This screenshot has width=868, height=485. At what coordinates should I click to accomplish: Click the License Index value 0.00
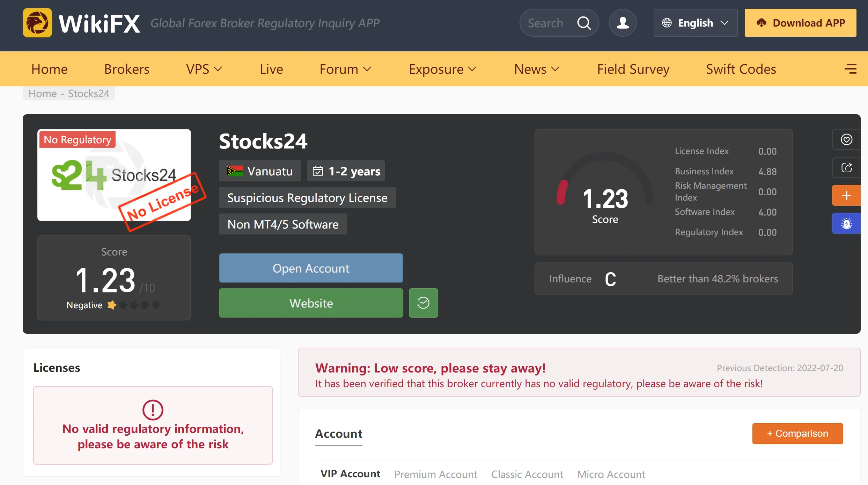click(x=767, y=151)
